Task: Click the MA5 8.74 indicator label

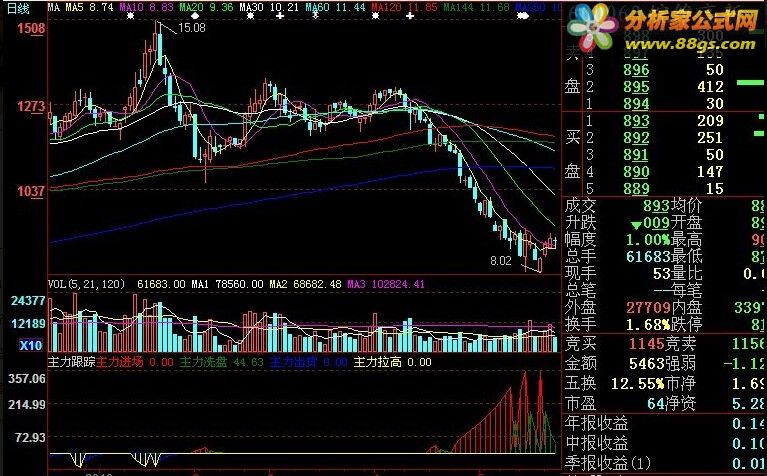Action: (x=90, y=7)
